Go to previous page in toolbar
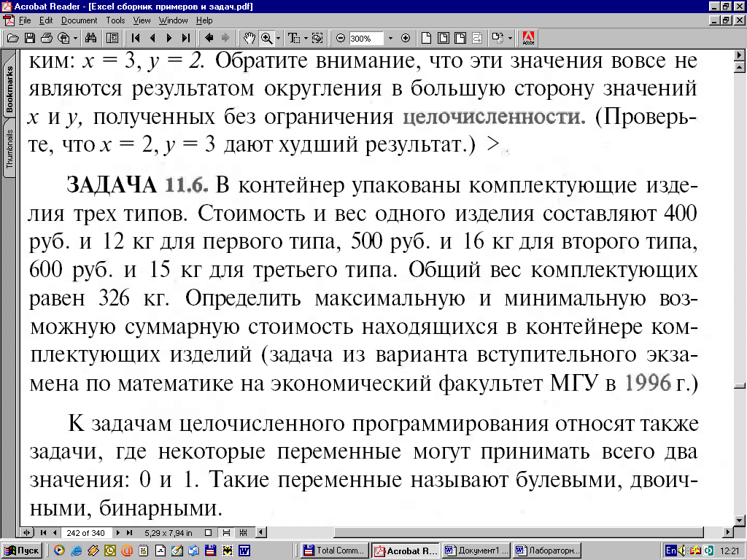This screenshot has width=747, height=560. tap(152, 38)
